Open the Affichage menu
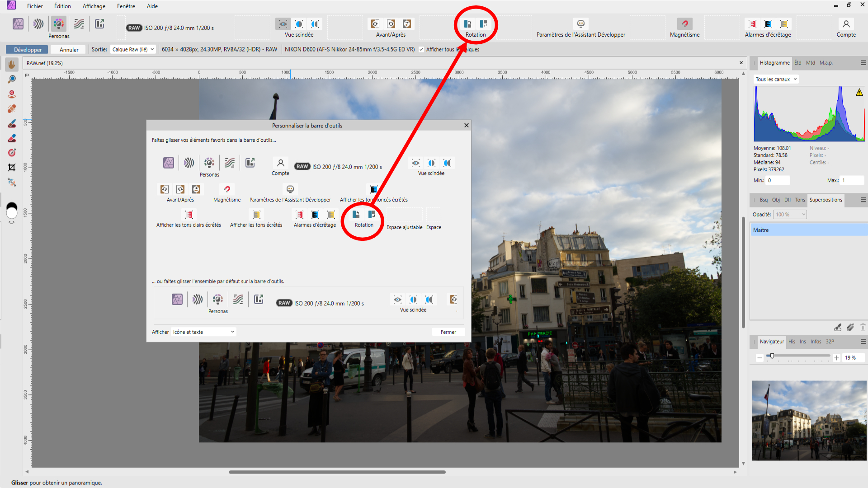This screenshot has width=868, height=488. [94, 6]
